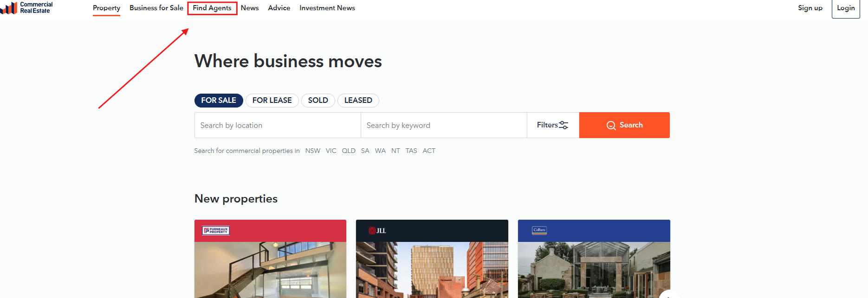
Task: Go to the Investment News section
Action: point(327,8)
